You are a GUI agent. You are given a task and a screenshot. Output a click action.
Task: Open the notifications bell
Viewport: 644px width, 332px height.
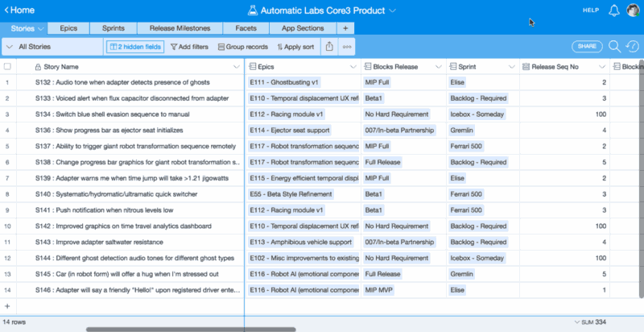614,10
